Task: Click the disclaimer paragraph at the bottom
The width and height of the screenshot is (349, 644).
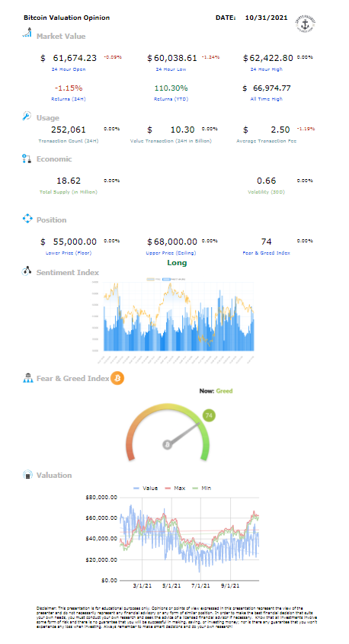Action: point(177,617)
